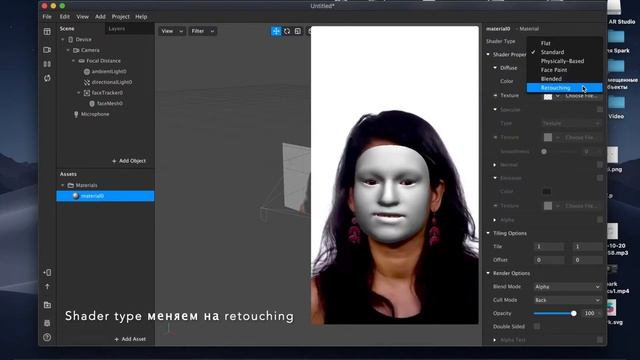This screenshot has width=640, height=360.
Task: Choose Face Paint shader type
Action: pos(564,70)
